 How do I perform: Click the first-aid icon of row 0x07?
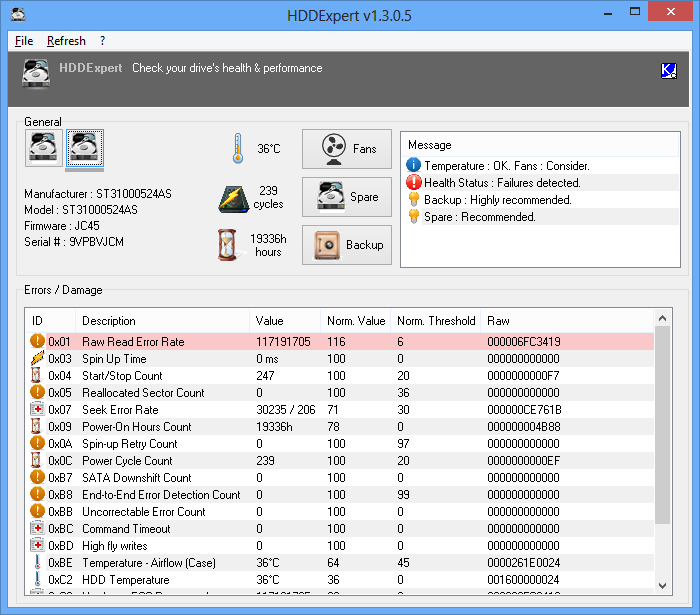coord(37,409)
